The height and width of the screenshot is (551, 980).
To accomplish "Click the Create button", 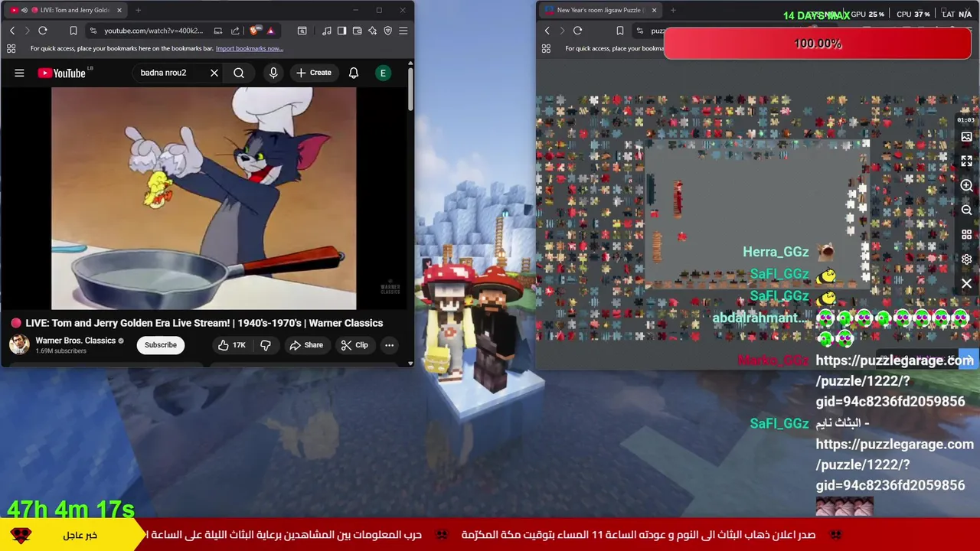I will tap(313, 73).
